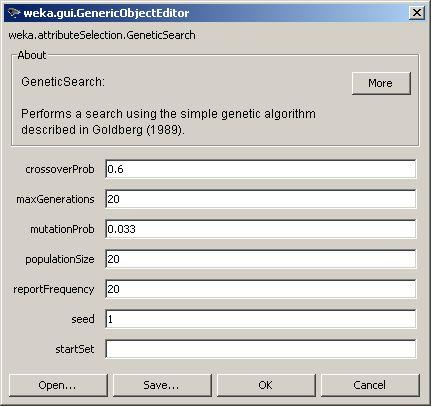Click the Save... button

[x=162, y=385]
